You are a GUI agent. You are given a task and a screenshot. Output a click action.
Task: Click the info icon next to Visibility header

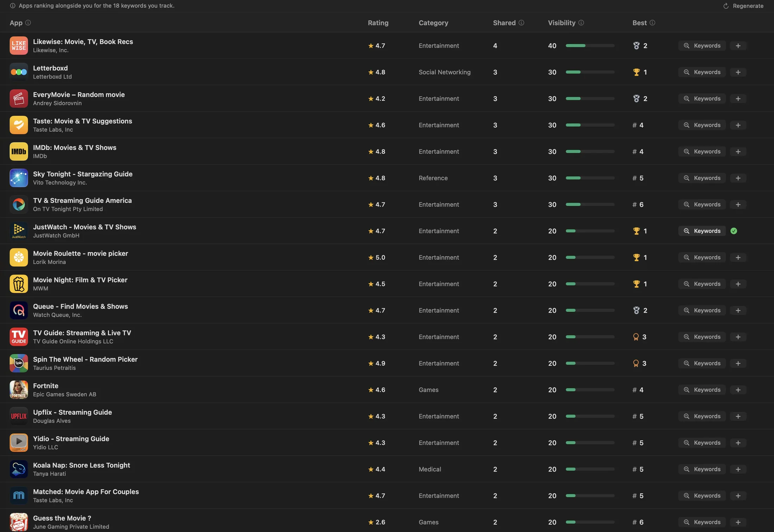point(581,23)
